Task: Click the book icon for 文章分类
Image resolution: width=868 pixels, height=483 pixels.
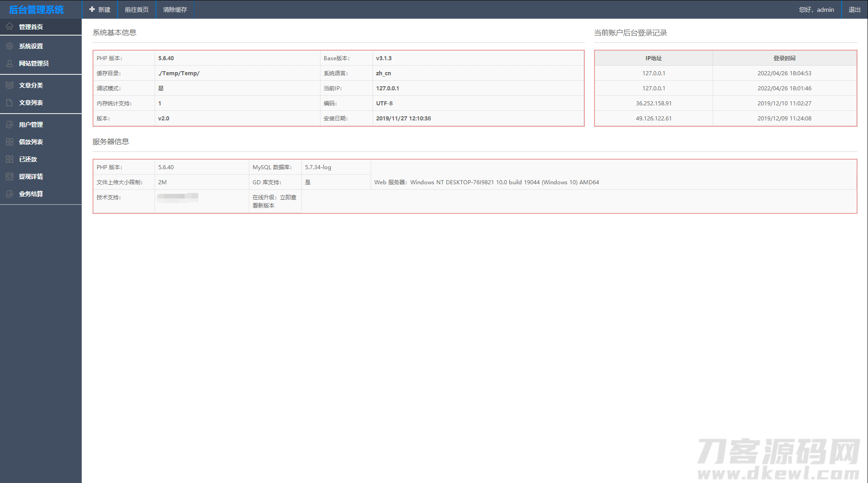Action: (x=10, y=85)
